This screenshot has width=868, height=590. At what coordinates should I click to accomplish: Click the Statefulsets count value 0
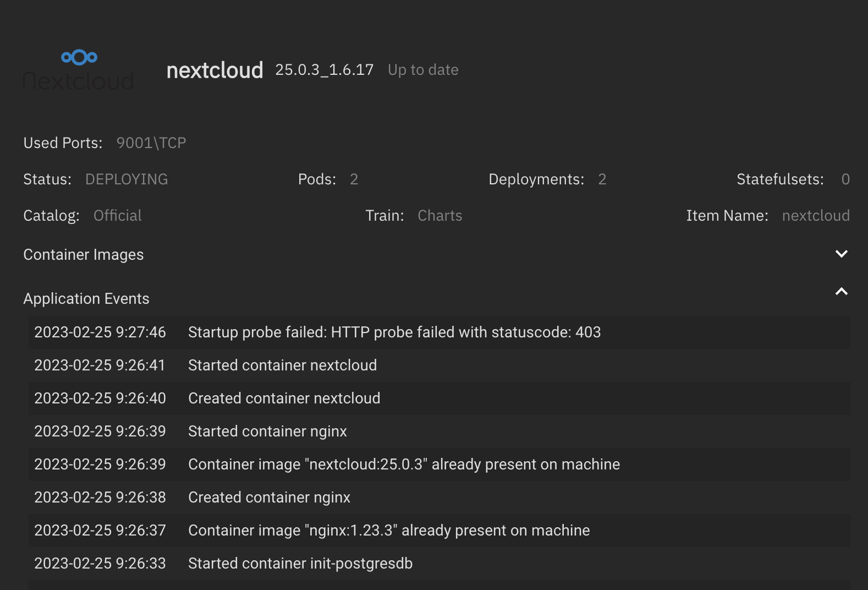tap(845, 179)
